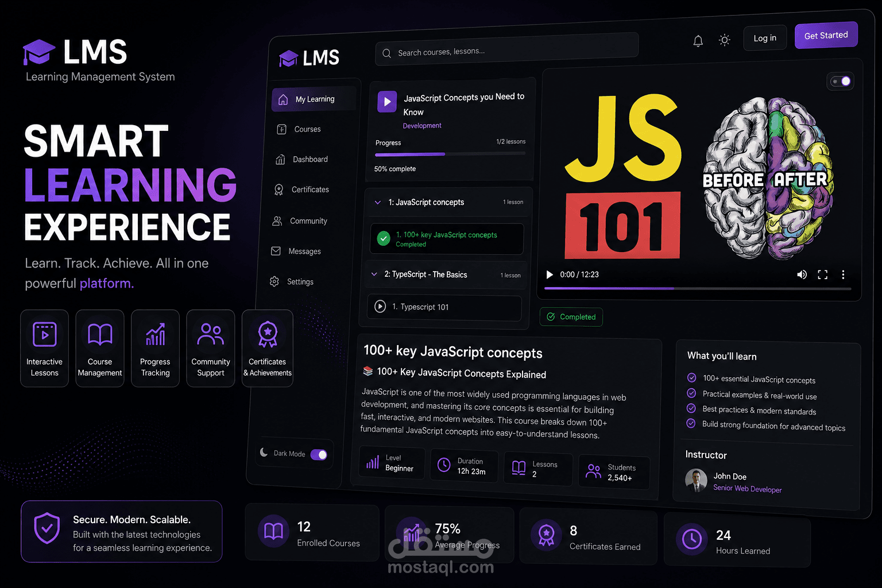Viewport: 882px width, 588px height.
Task: Collapse the 2: TypeScript - The Basics section
Action: [374, 274]
